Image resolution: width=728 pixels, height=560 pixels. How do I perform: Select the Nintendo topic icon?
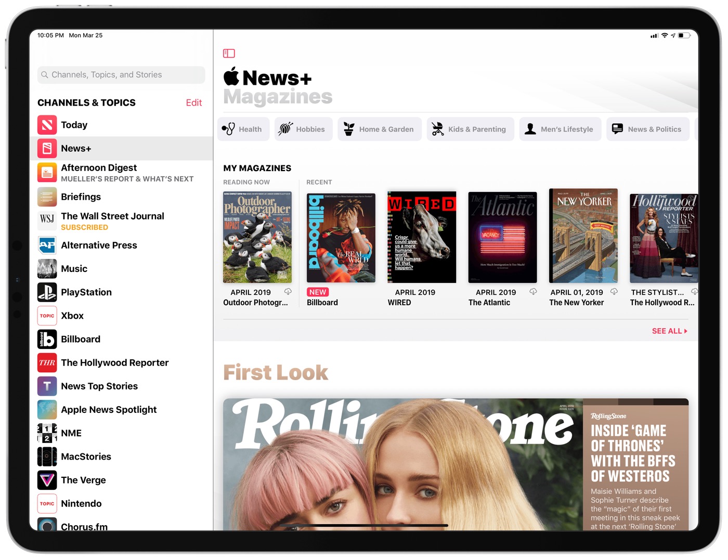(x=47, y=503)
